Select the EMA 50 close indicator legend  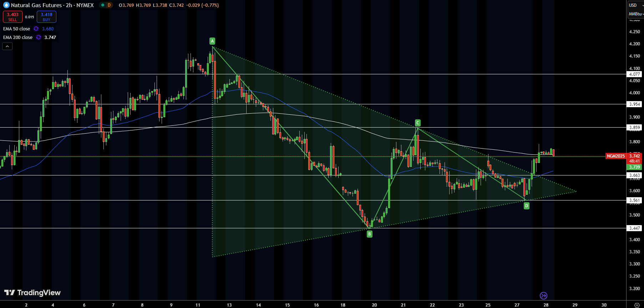point(16,29)
